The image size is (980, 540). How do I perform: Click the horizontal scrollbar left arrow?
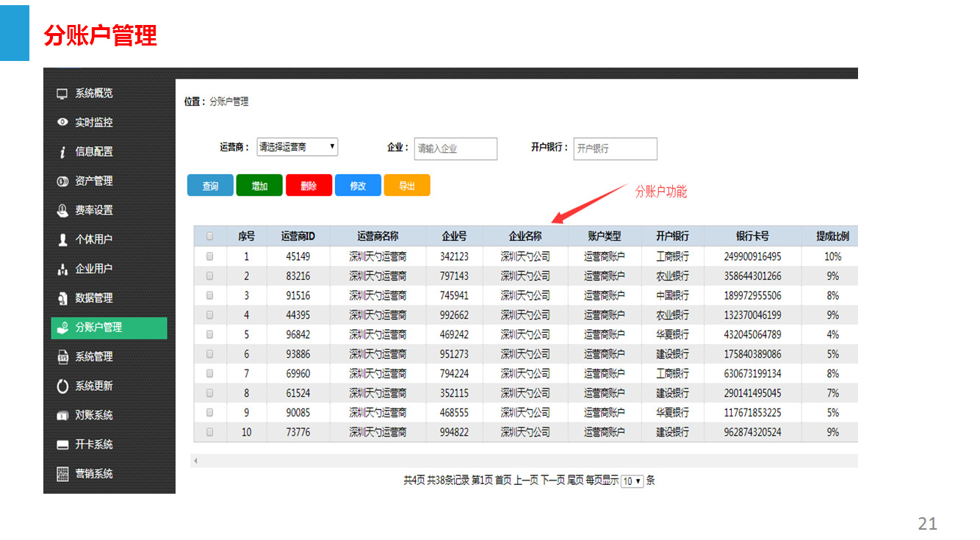196,461
